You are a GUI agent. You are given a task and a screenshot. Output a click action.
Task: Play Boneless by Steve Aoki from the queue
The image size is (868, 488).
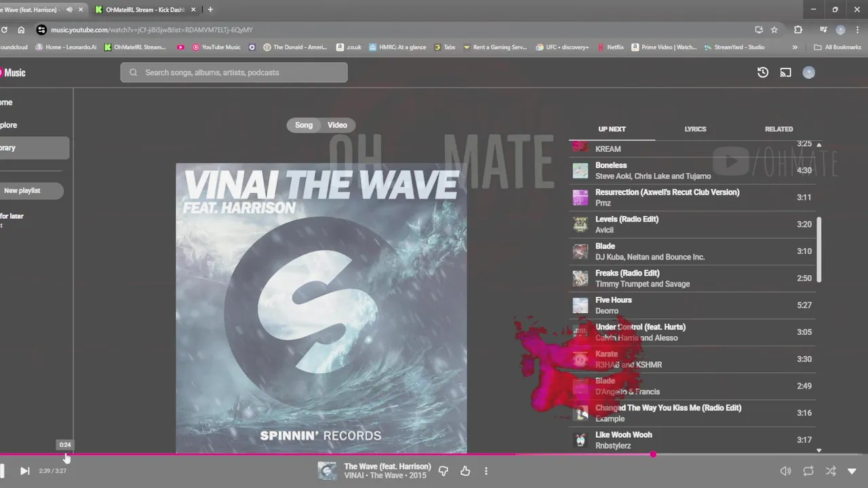(692, 170)
